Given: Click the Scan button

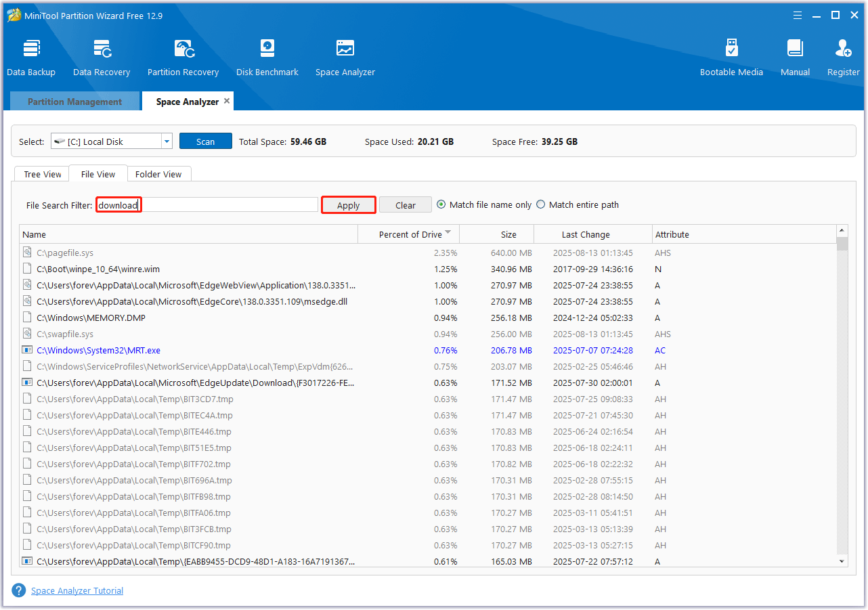Looking at the screenshot, I should click(x=205, y=141).
